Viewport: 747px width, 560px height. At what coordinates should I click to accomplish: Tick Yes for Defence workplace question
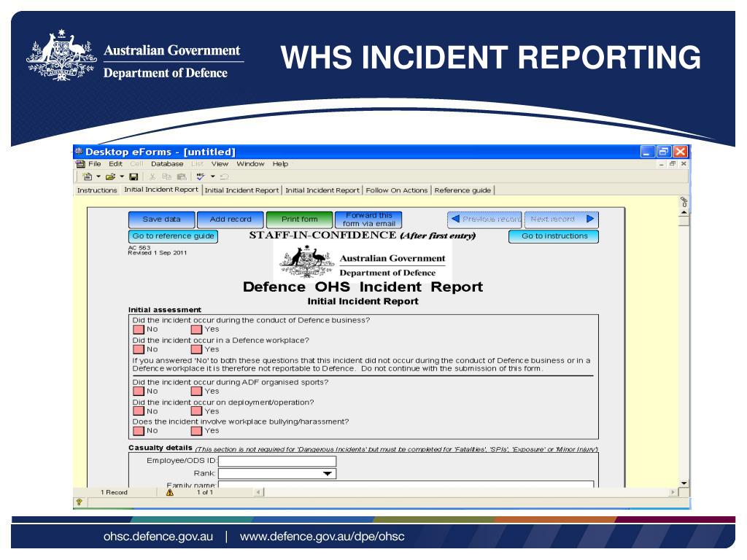click(x=197, y=349)
